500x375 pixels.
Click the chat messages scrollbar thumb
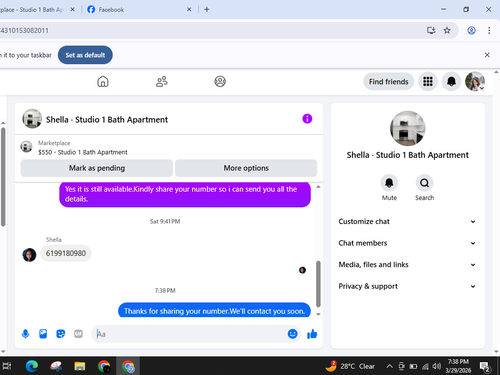tap(318, 284)
